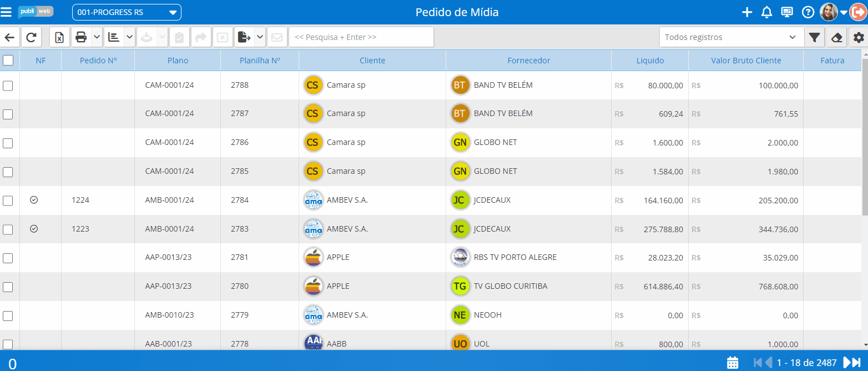Go back with the left arrow button
Viewport: 868px width, 371px height.
tap(9, 37)
